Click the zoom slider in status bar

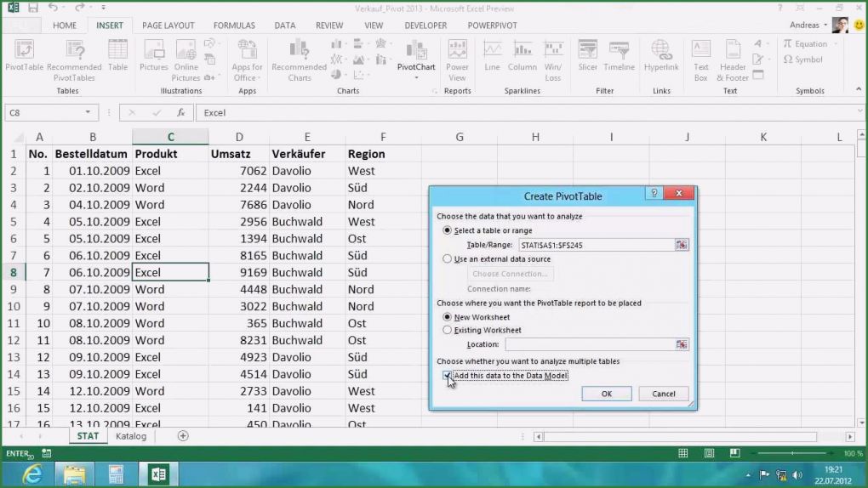pyautogui.click(x=792, y=453)
